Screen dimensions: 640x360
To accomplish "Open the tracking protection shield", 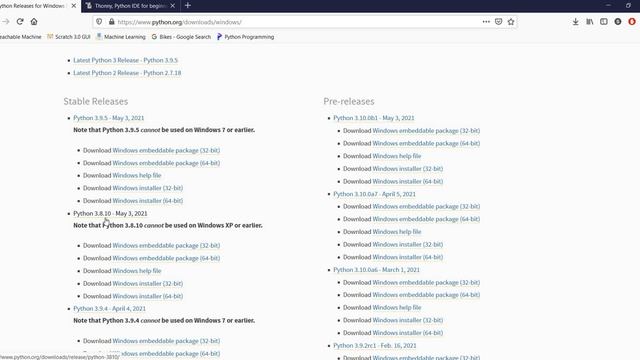I will coord(99,22).
